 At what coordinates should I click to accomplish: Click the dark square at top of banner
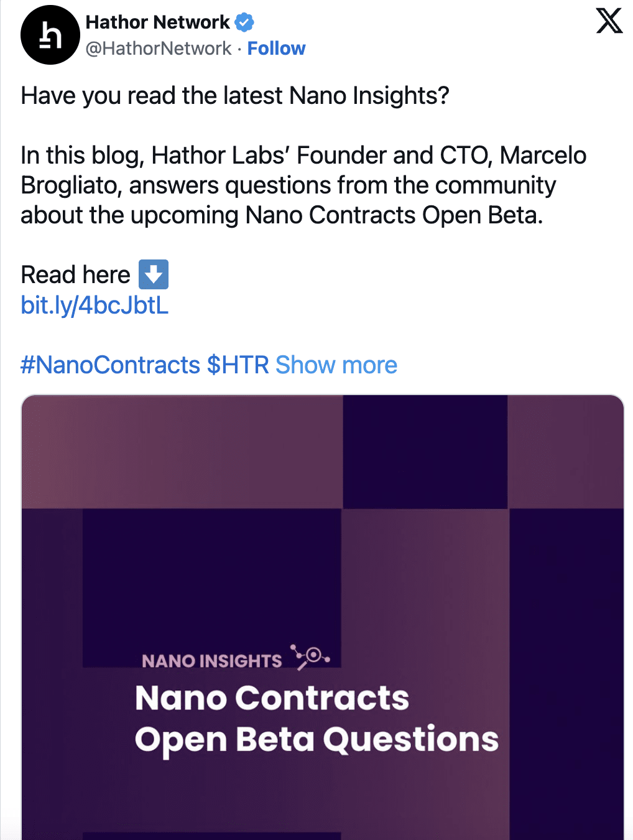(425, 451)
